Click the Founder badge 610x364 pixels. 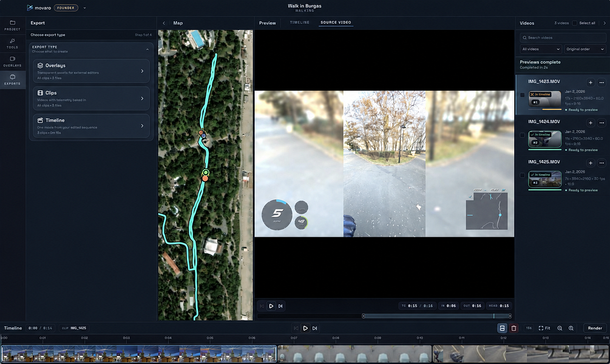pyautogui.click(x=66, y=8)
